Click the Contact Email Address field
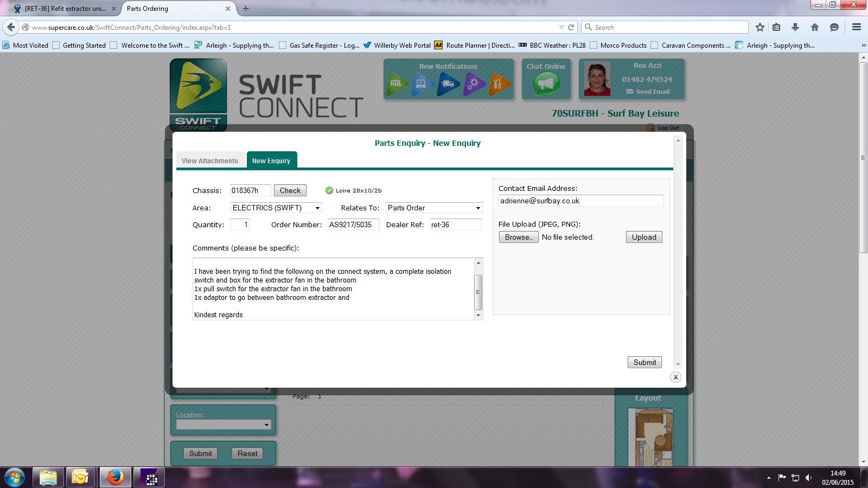 point(581,201)
